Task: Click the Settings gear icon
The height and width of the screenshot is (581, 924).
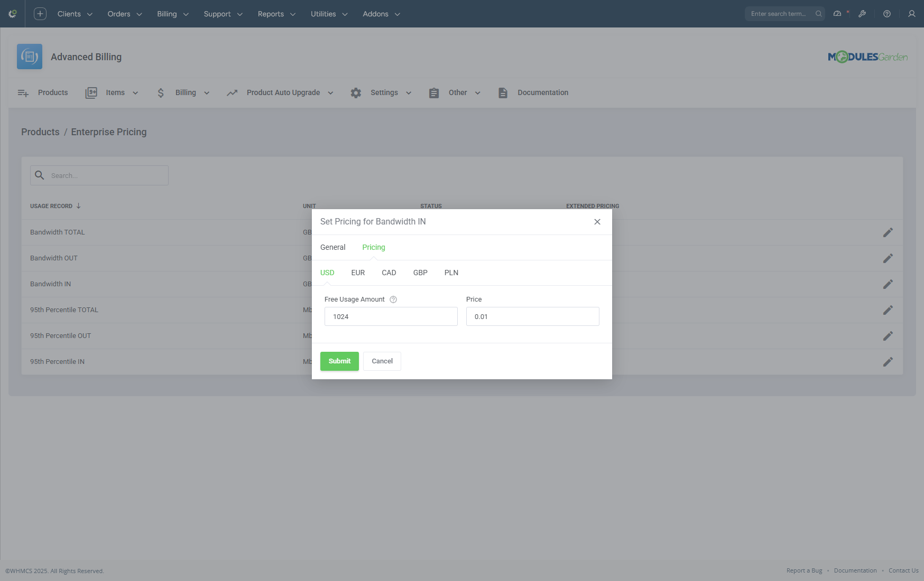Action: [x=356, y=92]
